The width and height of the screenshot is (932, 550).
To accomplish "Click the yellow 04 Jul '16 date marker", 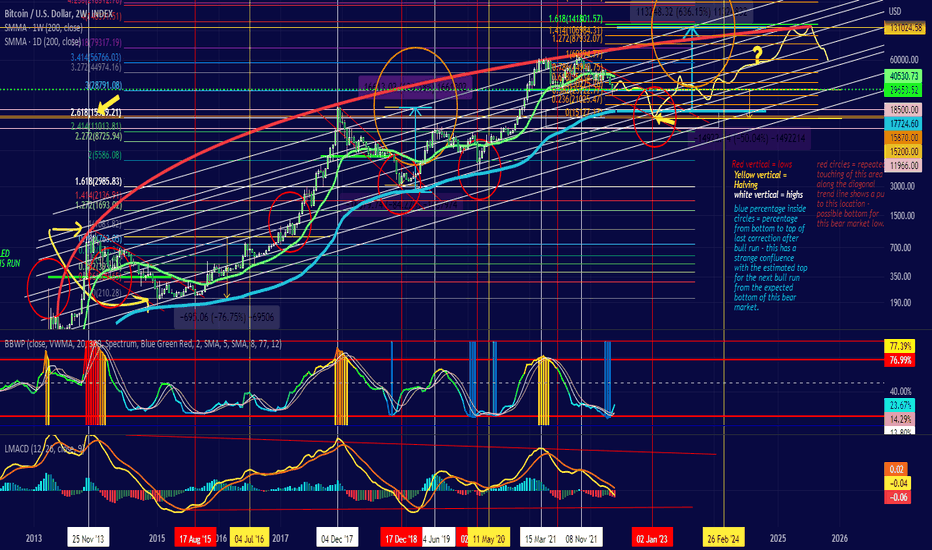I will 250,539.
